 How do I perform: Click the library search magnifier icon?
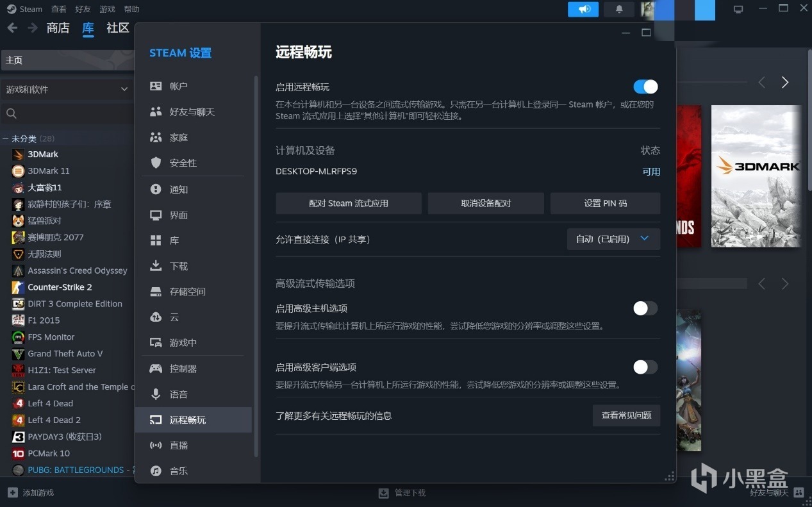[11, 113]
